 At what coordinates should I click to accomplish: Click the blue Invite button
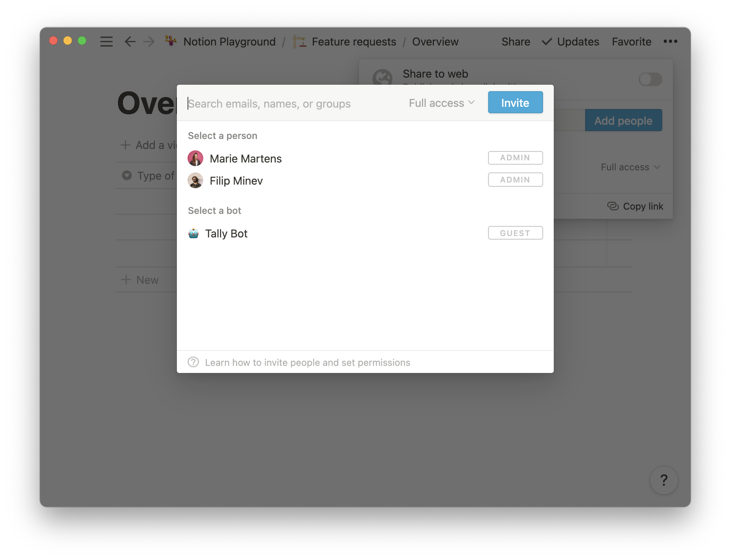click(515, 103)
